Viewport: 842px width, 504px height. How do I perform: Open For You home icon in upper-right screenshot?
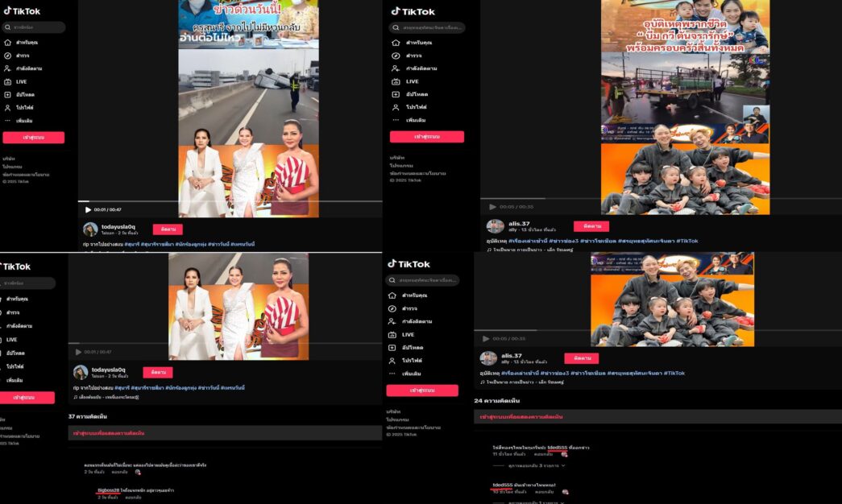pos(396,43)
